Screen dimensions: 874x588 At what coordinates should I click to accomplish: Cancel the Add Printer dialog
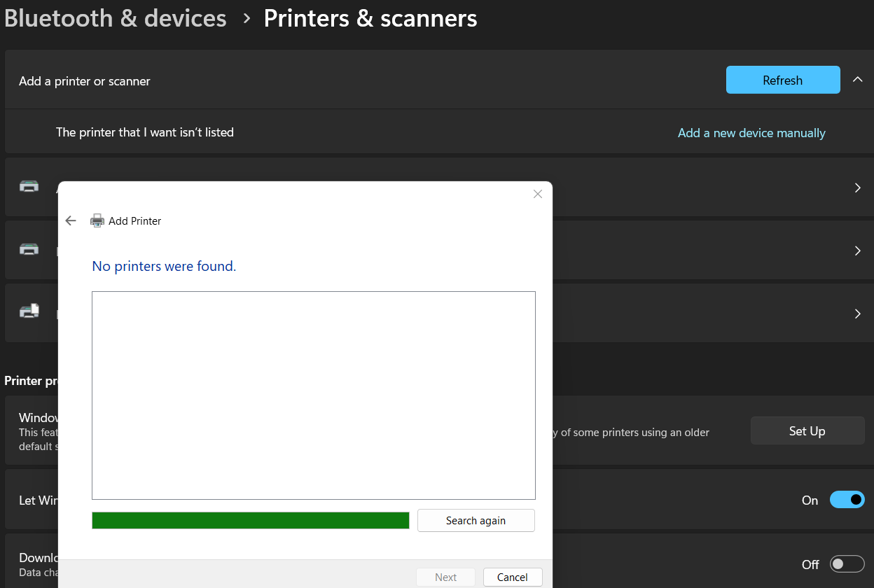pos(513,577)
